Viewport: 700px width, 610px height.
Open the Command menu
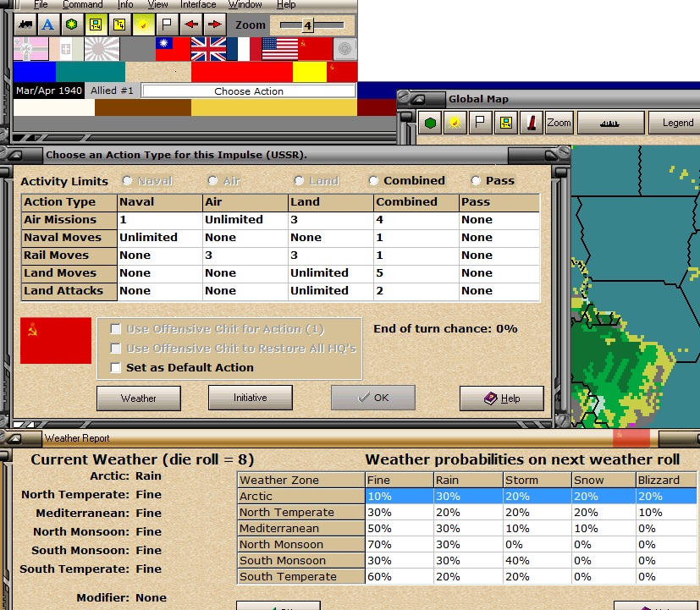pyautogui.click(x=83, y=4)
